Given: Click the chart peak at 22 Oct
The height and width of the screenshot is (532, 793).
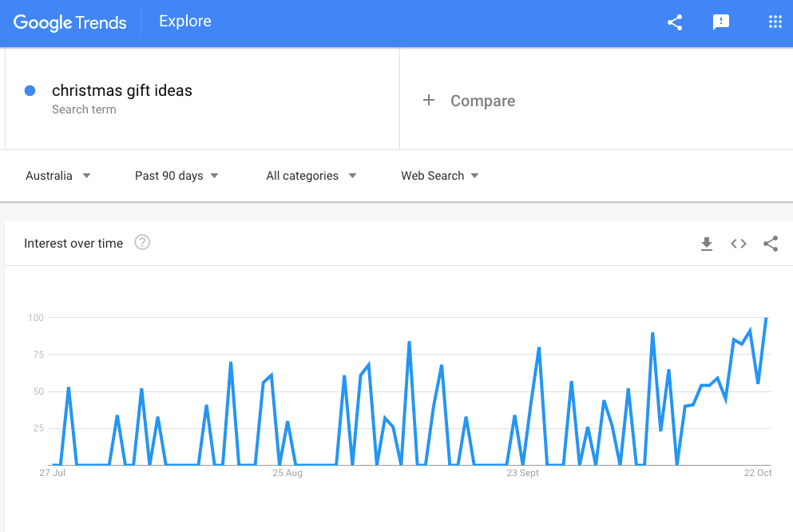Looking at the screenshot, I should (x=767, y=319).
